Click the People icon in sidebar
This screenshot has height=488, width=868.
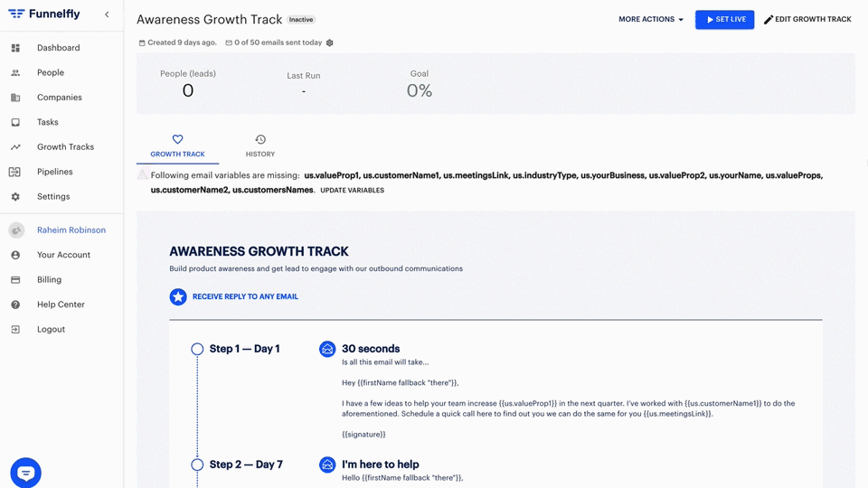tap(15, 73)
